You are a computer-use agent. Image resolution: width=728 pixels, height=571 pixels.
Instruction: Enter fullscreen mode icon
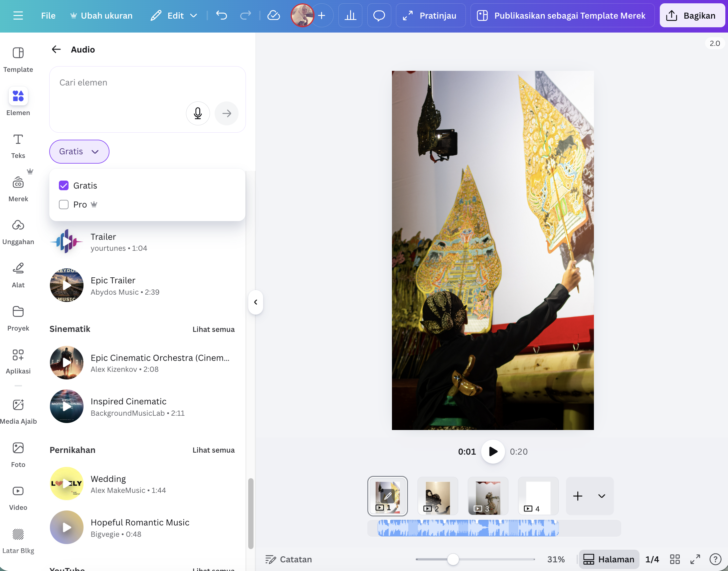(x=695, y=559)
